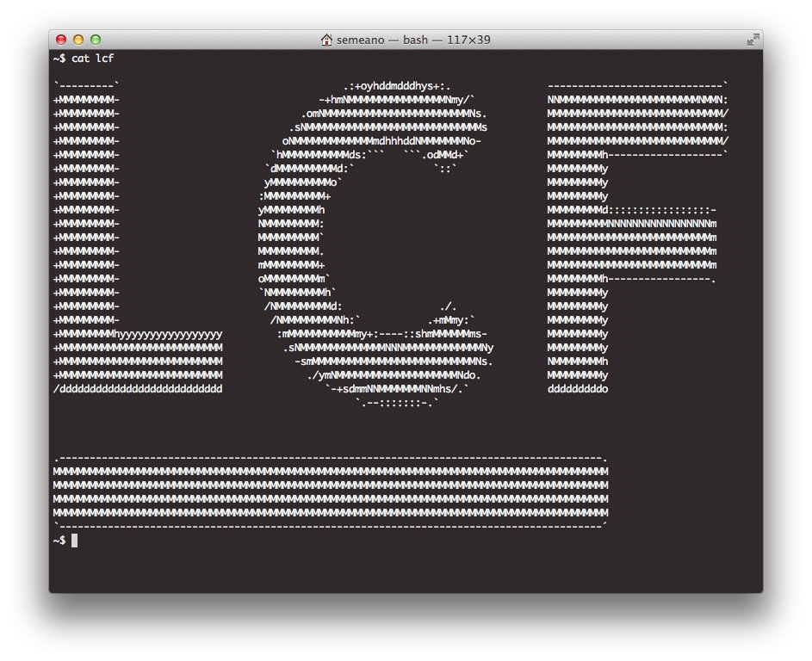Screen dimensions: 812x661
Task: Click the 'MMMMMMMMd::::::::::::::::-' line of letter F
Action: 632,210
